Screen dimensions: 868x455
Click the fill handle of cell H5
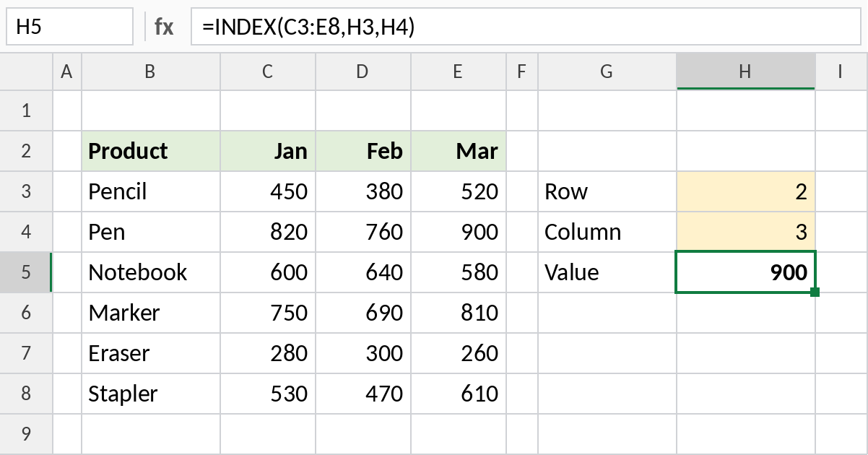(815, 292)
